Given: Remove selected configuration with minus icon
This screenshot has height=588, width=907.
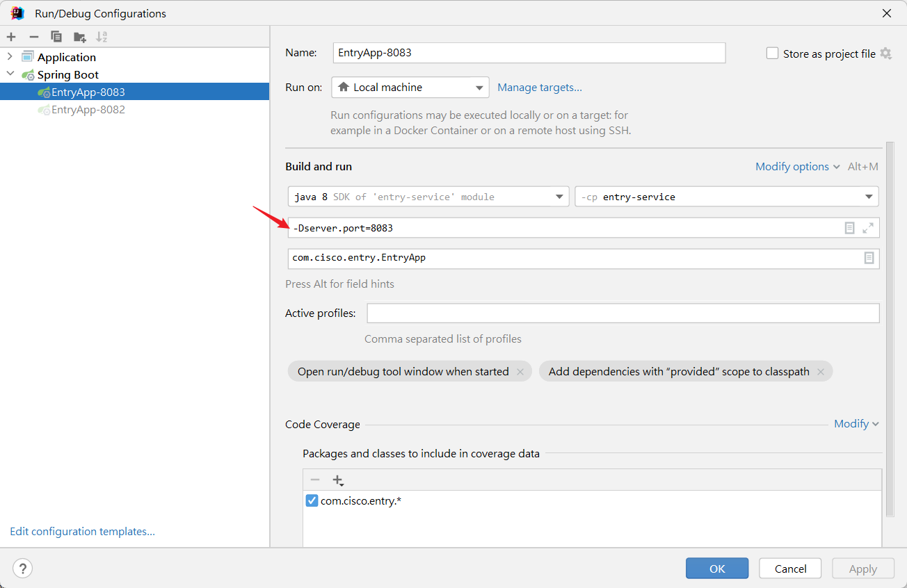Looking at the screenshot, I should [x=33, y=37].
